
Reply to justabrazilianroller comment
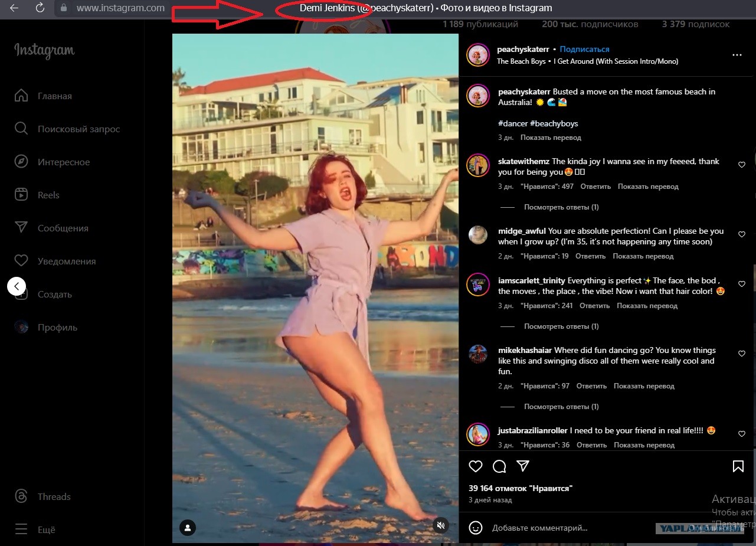(592, 445)
